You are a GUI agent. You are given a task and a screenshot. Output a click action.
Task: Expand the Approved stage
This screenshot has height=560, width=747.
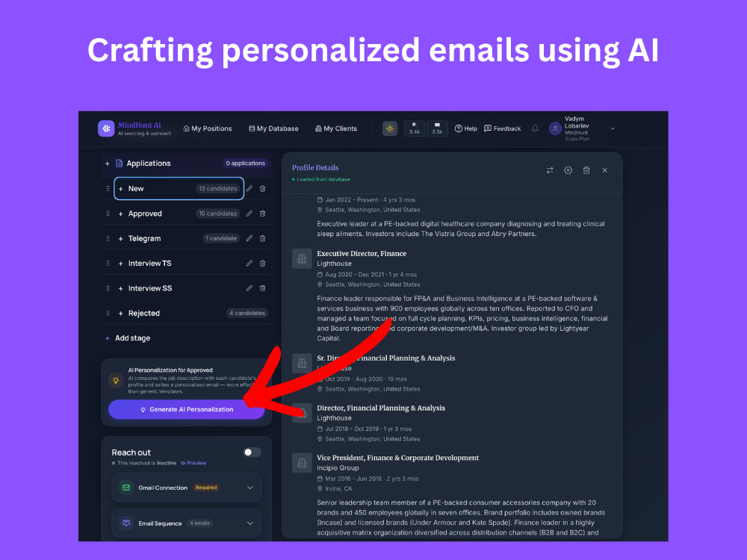coord(120,214)
